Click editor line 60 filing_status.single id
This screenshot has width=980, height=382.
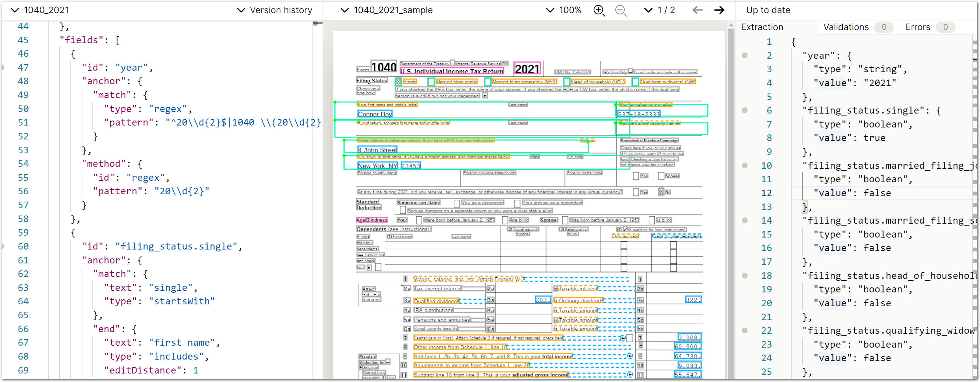click(162, 246)
